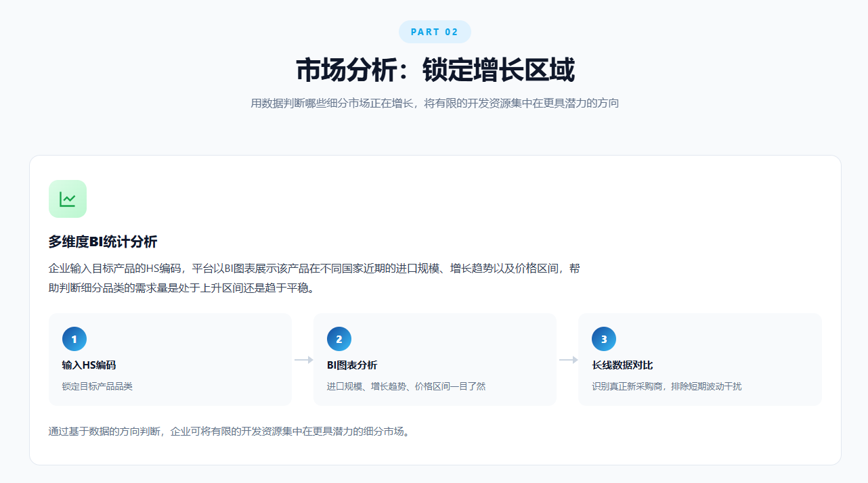Click the text 识别真正新采购商，排除短期波动干扰
The image size is (868, 483).
point(666,386)
